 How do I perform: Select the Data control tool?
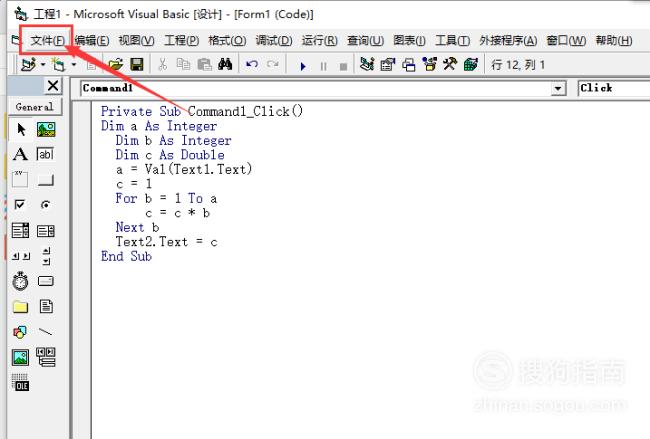click(x=46, y=357)
